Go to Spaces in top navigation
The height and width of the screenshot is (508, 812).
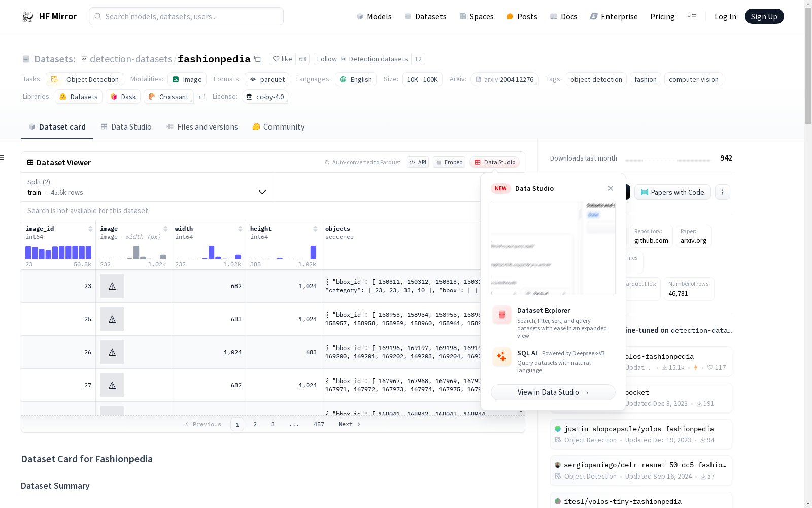[x=477, y=16]
